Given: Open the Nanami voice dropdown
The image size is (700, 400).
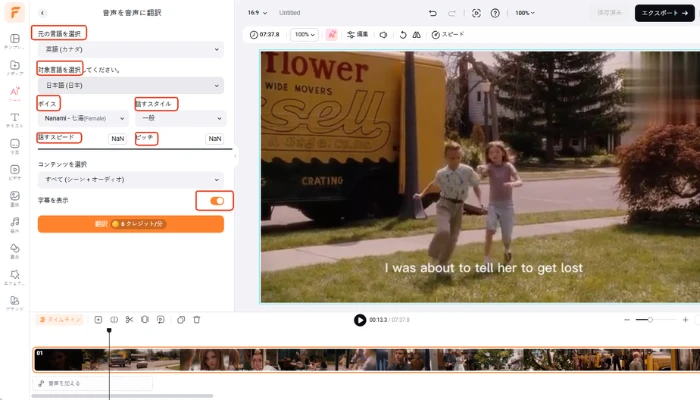Looking at the screenshot, I should [x=82, y=118].
